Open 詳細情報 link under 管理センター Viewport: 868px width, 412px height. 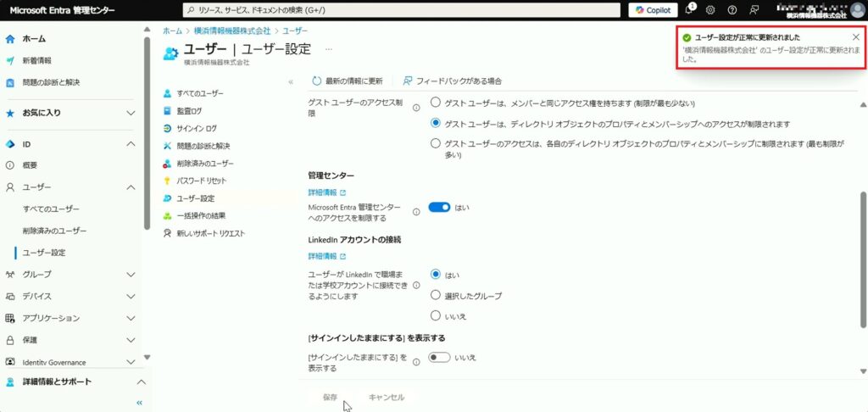click(x=326, y=192)
